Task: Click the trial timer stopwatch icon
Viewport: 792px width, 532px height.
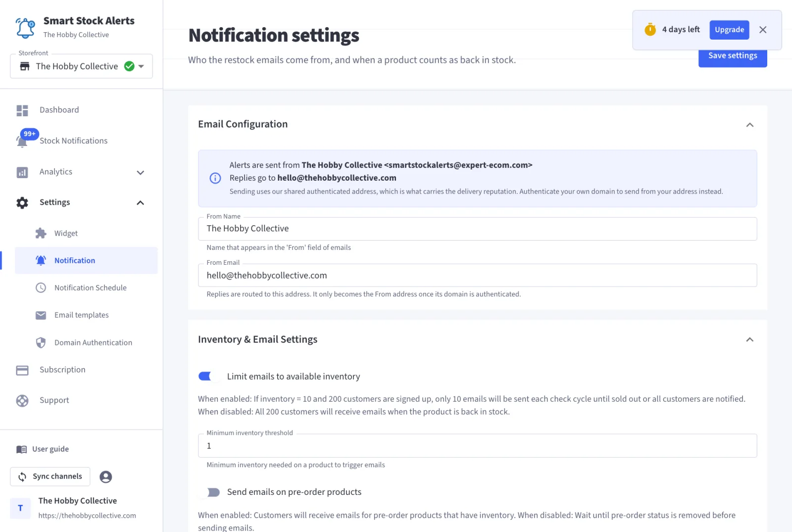Action: coord(650,29)
